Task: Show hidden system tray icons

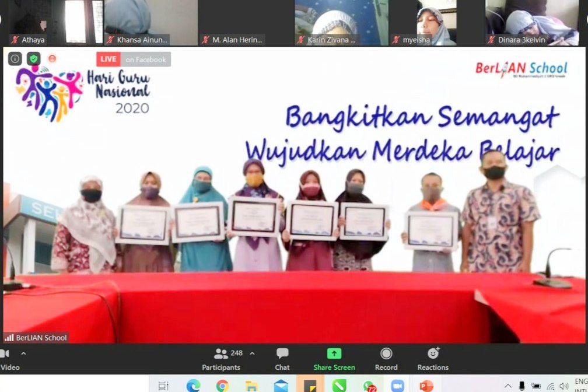Action: pos(508,386)
